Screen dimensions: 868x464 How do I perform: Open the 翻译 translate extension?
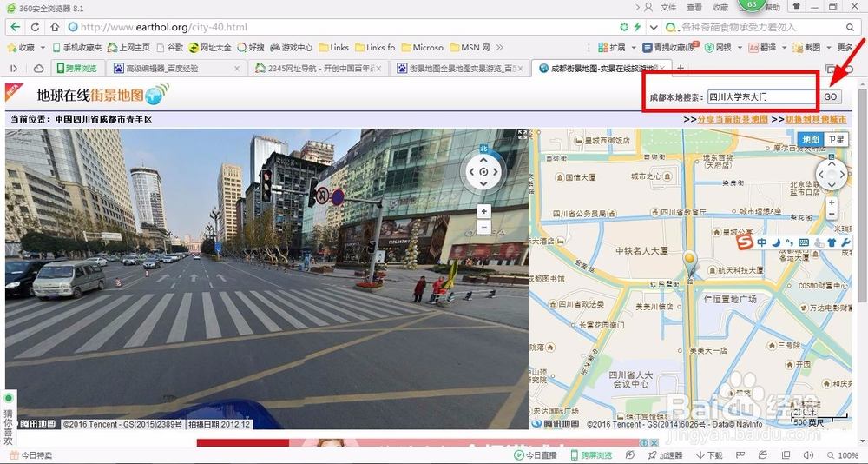pyautogui.click(x=762, y=48)
